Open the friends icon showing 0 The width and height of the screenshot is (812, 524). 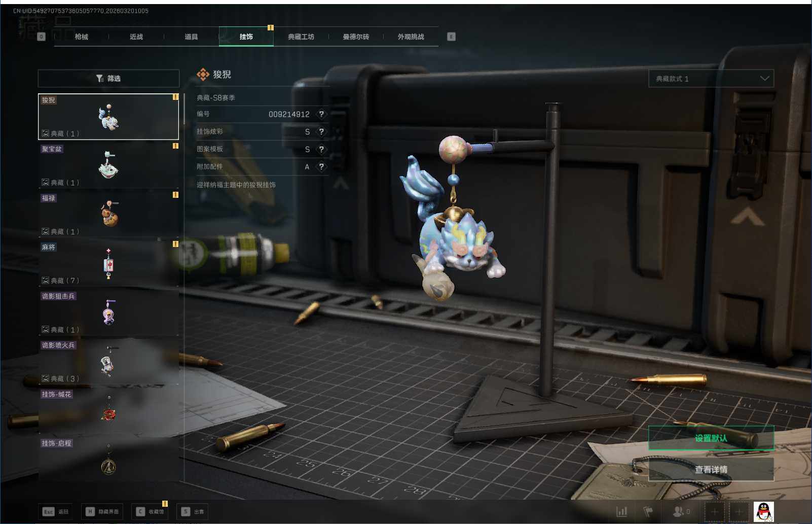681,512
